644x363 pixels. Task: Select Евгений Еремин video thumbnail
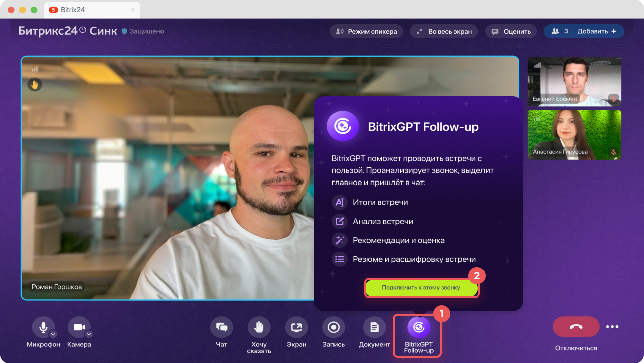(x=574, y=81)
